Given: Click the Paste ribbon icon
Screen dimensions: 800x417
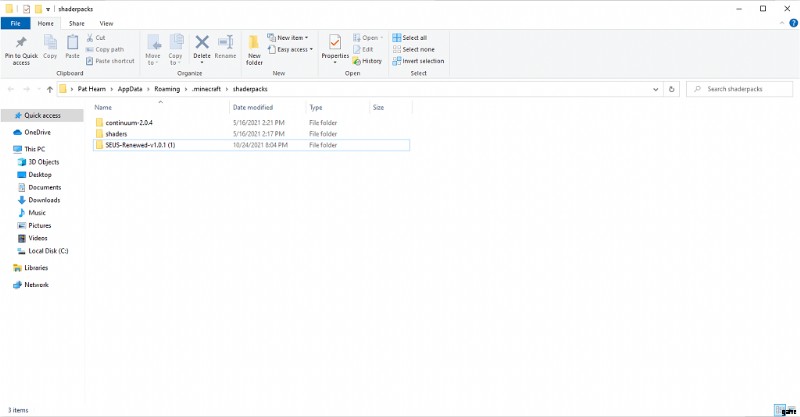Looking at the screenshot, I should pos(72,47).
